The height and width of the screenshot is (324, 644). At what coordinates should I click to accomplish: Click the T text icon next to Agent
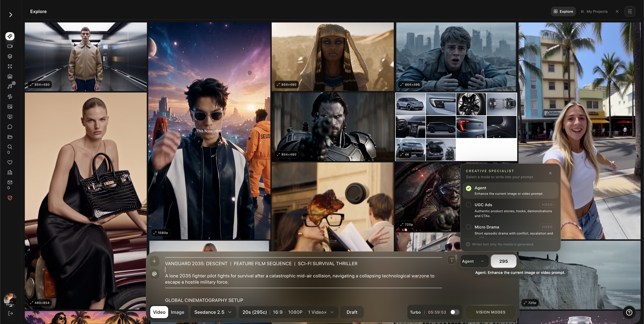coord(451,260)
